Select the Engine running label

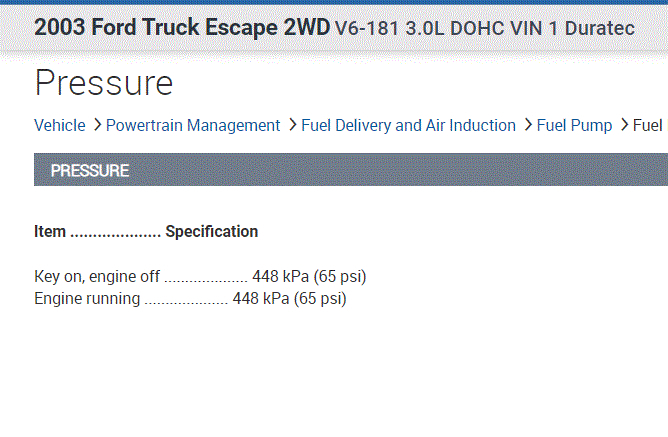pos(87,298)
